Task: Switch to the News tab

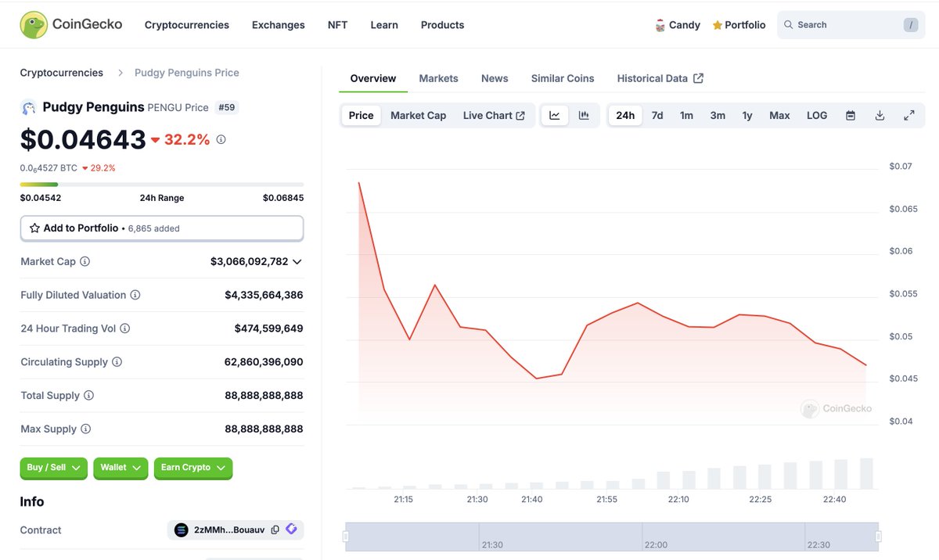Action: tap(495, 78)
